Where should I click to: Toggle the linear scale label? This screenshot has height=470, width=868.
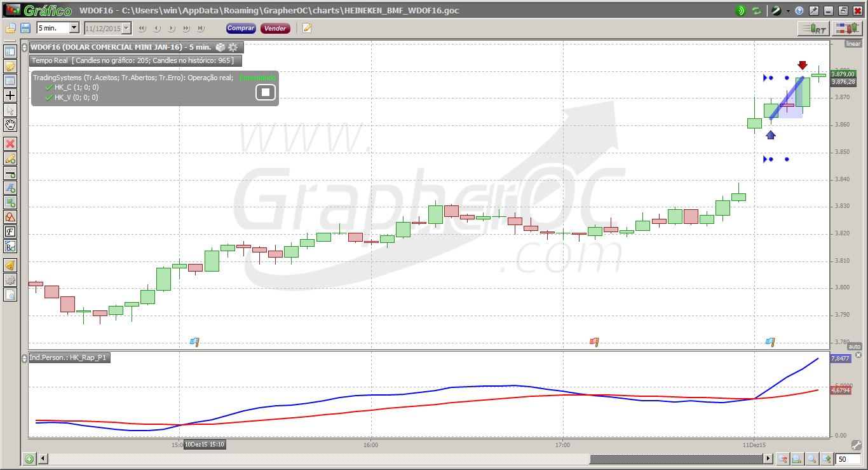pos(853,44)
